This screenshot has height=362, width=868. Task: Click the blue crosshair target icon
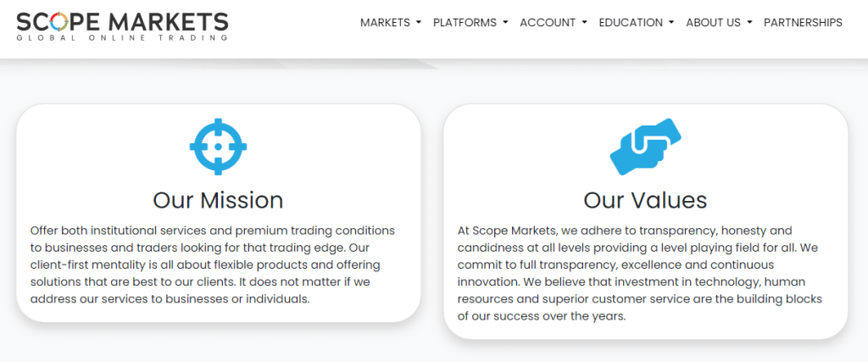pyautogui.click(x=218, y=147)
